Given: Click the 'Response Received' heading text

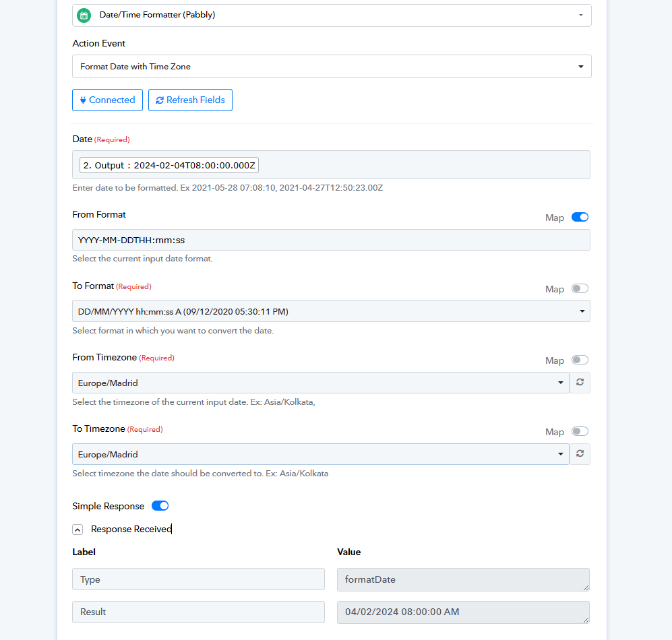Looking at the screenshot, I should point(131,530).
